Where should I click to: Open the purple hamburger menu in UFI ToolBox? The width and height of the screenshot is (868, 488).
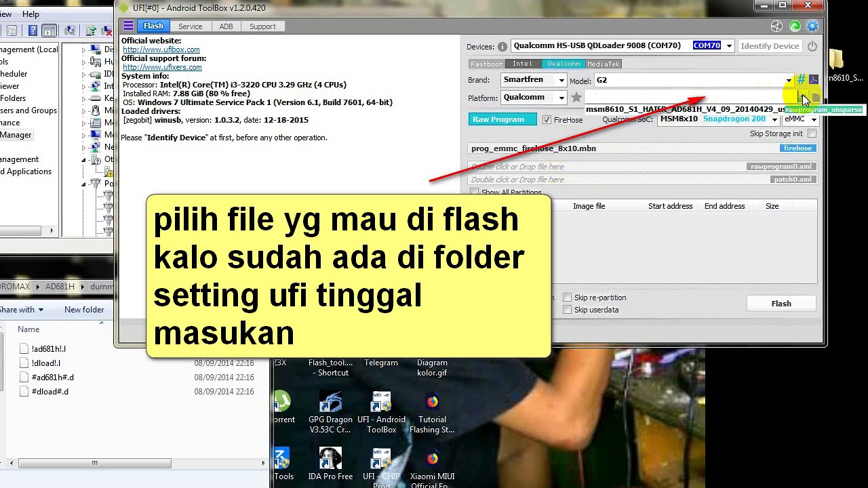128,26
